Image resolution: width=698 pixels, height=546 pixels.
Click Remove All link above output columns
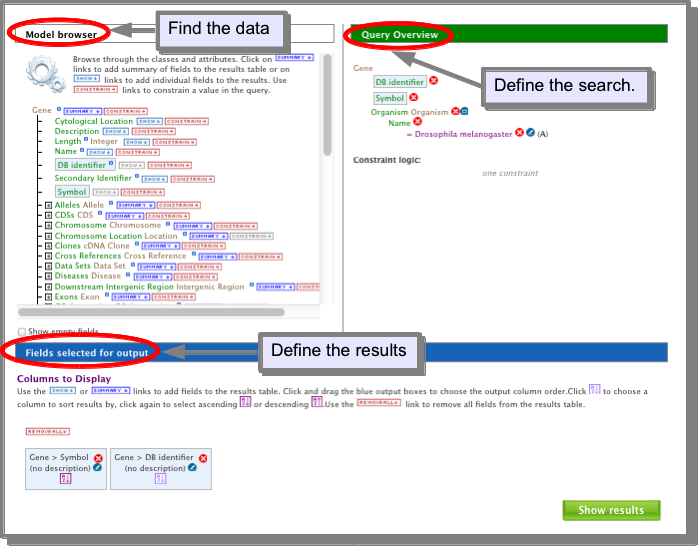(x=48, y=431)
